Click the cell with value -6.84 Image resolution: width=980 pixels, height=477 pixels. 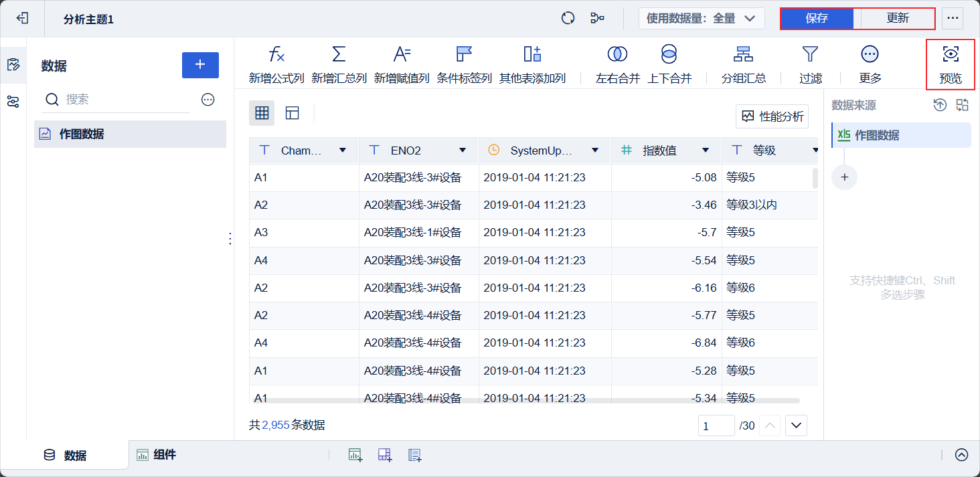[x=667, y=343]
